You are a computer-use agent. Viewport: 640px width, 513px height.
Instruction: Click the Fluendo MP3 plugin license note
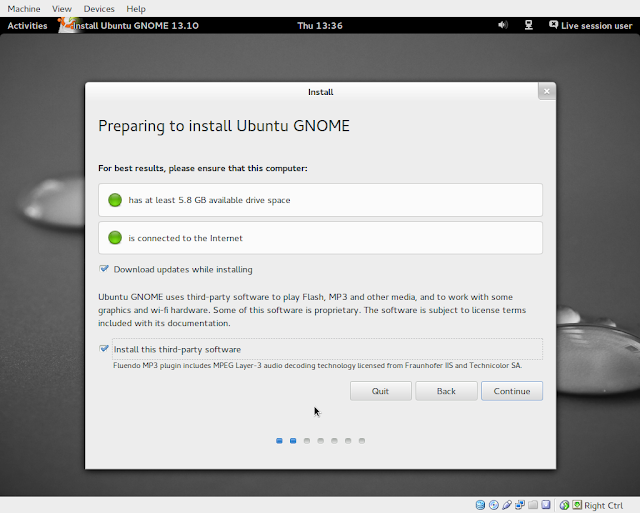(317, 365)
